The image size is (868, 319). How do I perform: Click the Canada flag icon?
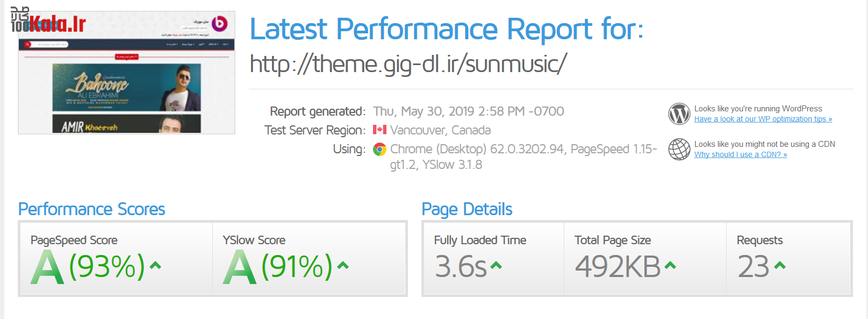coord(379,130)
